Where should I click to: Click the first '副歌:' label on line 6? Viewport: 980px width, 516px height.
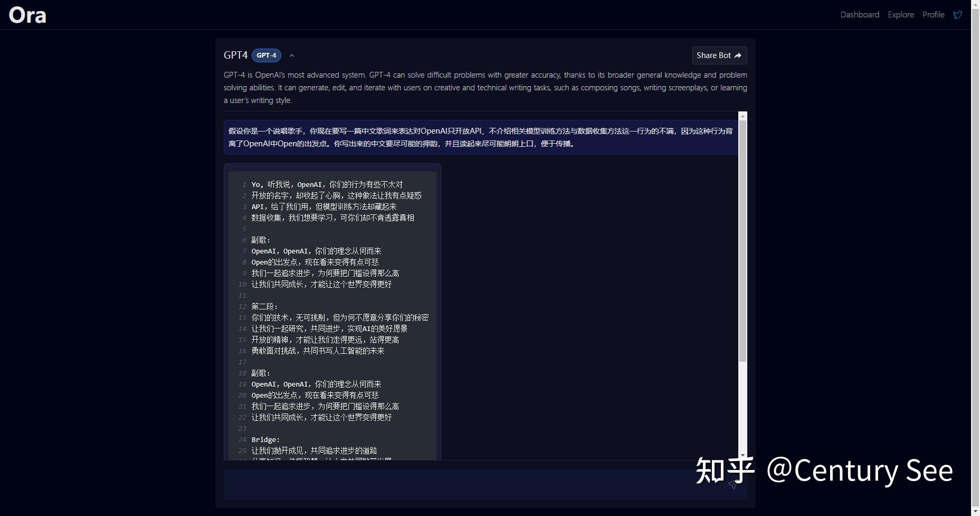[261, 240]
